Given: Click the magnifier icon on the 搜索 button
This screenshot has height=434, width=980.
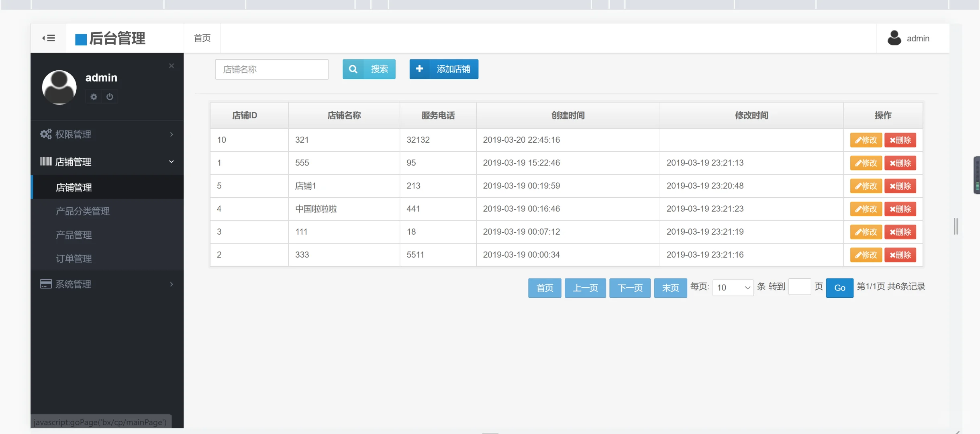Looking at the screenshot, I should (353, 69).
